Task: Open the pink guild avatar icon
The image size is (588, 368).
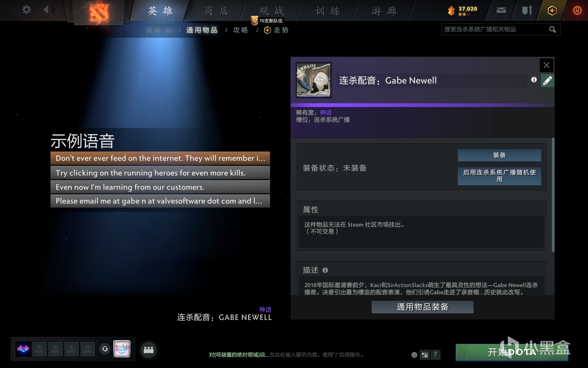Action: (x=122, y=349)
